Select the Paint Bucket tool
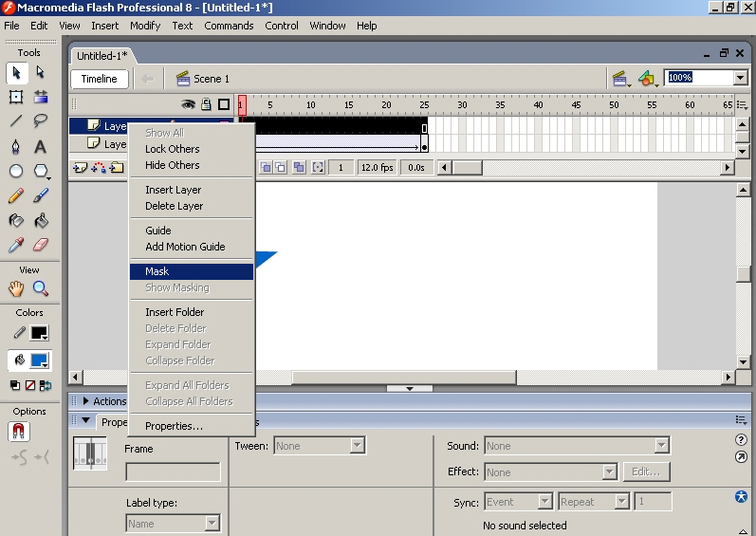 [41, 220]
